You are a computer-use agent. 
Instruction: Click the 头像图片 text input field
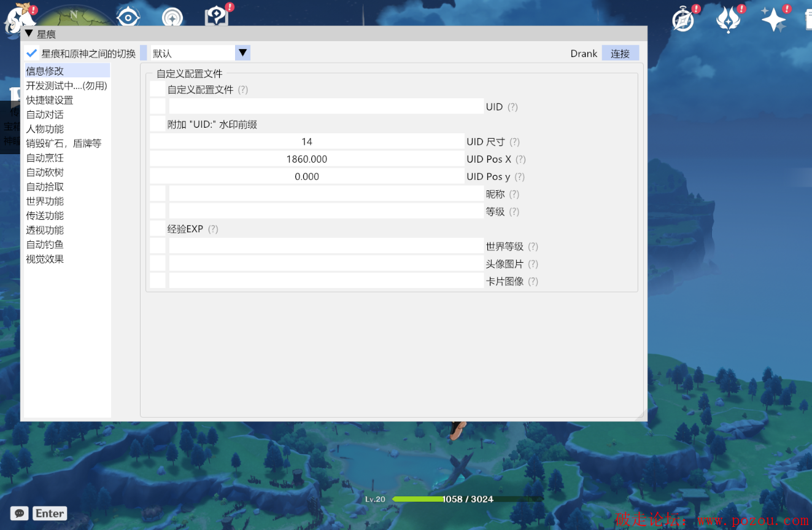tap(327, 263)
